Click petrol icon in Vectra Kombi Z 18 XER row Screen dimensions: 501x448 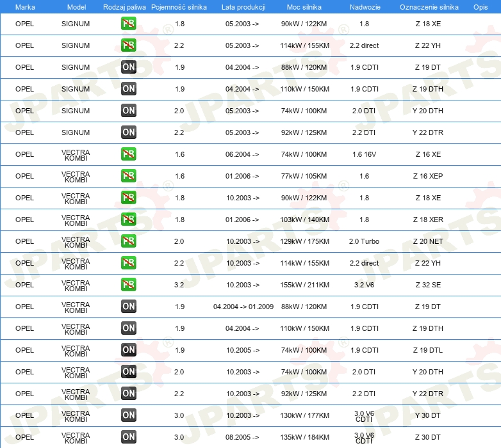tap(128, 220)
